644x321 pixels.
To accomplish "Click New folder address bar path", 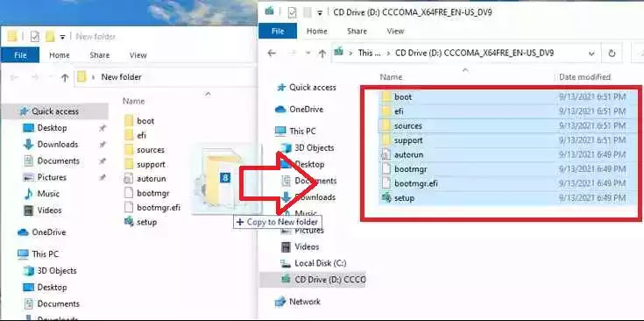I will 121,77.
